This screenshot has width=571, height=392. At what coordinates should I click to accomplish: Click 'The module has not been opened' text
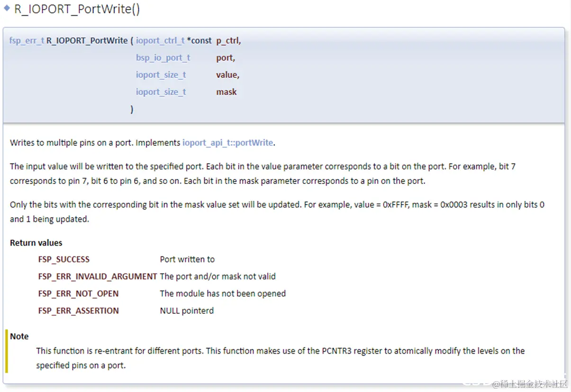click(223, 293)
